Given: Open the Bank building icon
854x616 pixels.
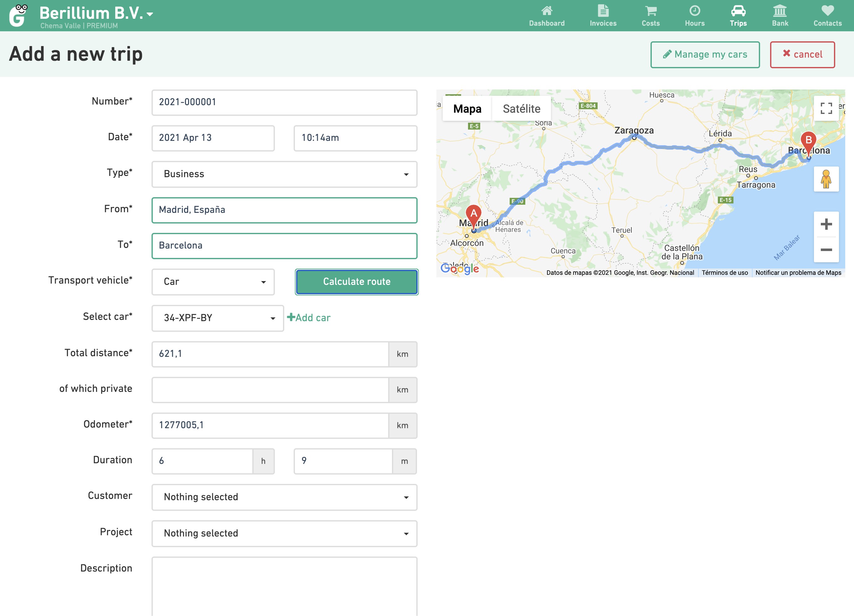Looking at the screenshot, I should coord(779,11).
